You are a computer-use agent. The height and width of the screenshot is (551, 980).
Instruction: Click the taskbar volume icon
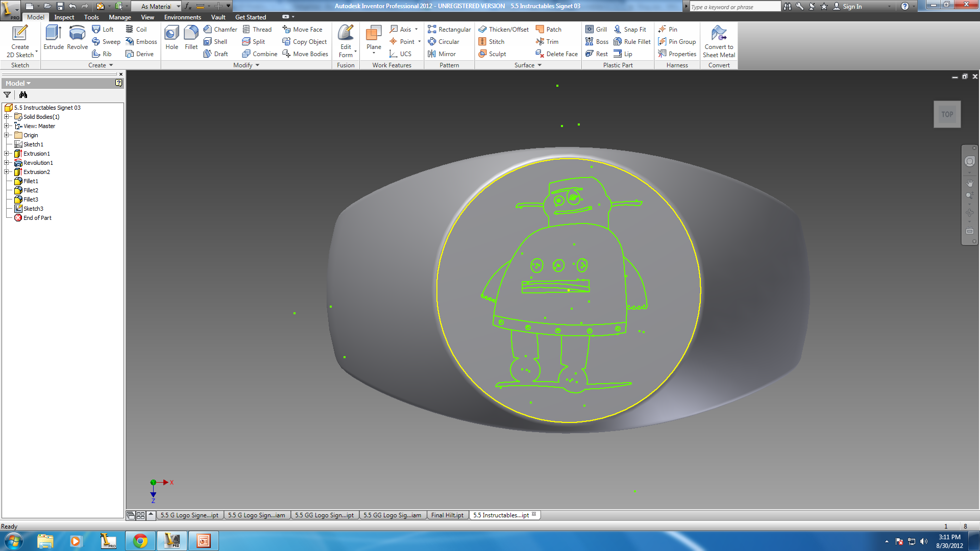(x=924, y=541)
